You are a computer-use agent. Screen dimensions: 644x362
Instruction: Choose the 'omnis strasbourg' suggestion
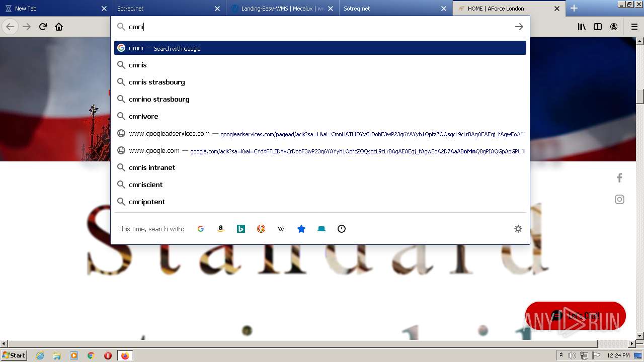[320, 82]
